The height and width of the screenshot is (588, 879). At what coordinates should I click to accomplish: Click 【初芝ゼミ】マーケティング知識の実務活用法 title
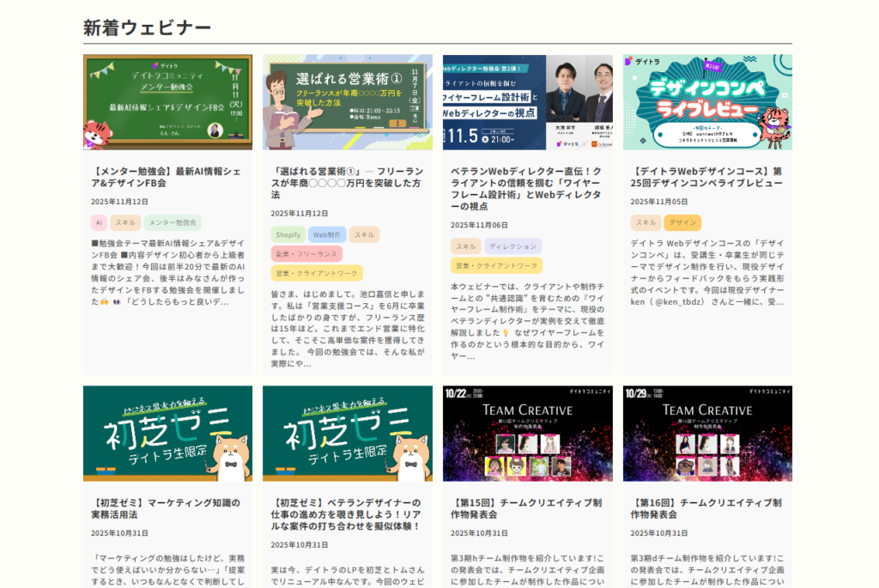point(166,508)
